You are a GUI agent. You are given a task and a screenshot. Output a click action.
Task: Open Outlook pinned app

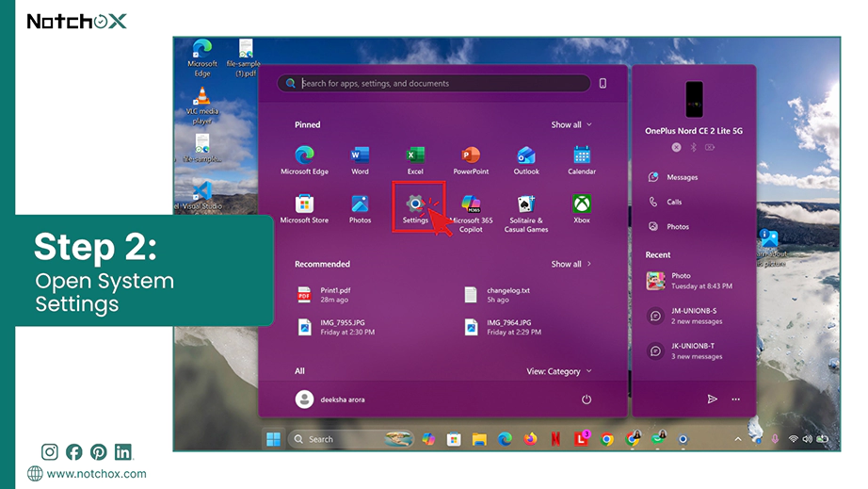pyautogui.click(x=526, y=160)
